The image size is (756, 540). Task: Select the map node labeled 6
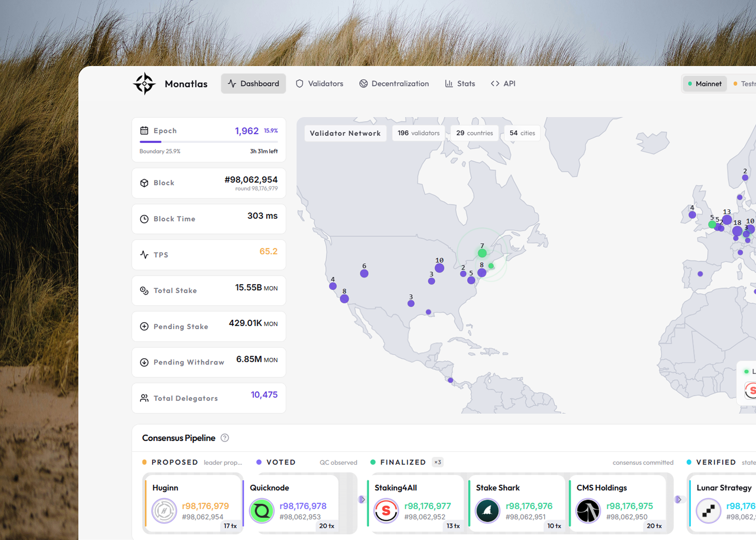coord(364,273)
